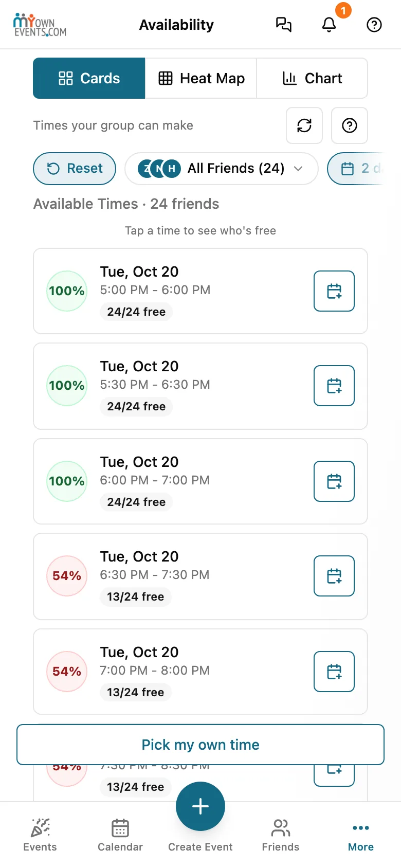Click the help icon in header
The width and height of the screenshot is (401, 868).
(374, 25)
